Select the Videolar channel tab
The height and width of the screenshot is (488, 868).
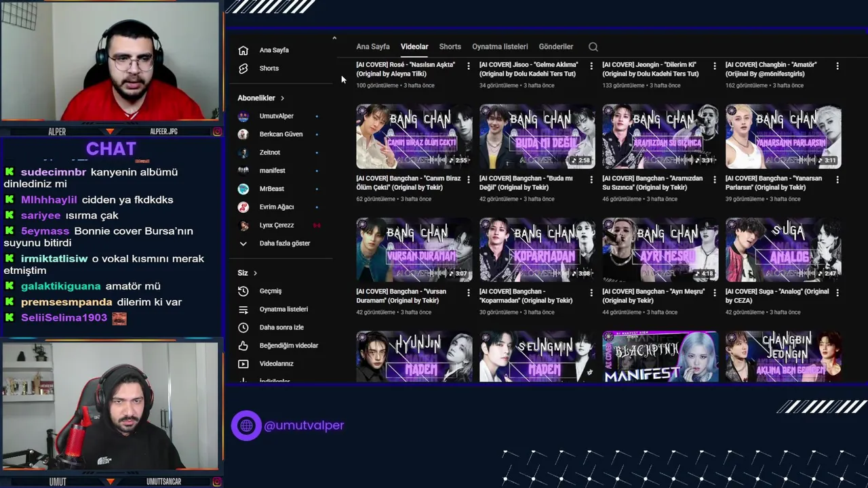[x=414, y=47]
